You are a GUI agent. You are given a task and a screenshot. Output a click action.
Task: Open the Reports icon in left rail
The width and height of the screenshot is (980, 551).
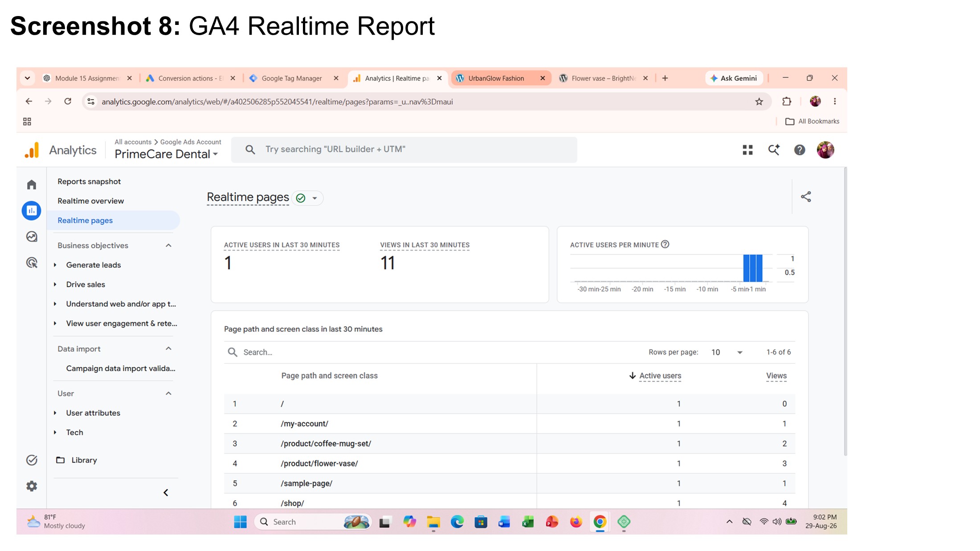(x=31, y=211)
